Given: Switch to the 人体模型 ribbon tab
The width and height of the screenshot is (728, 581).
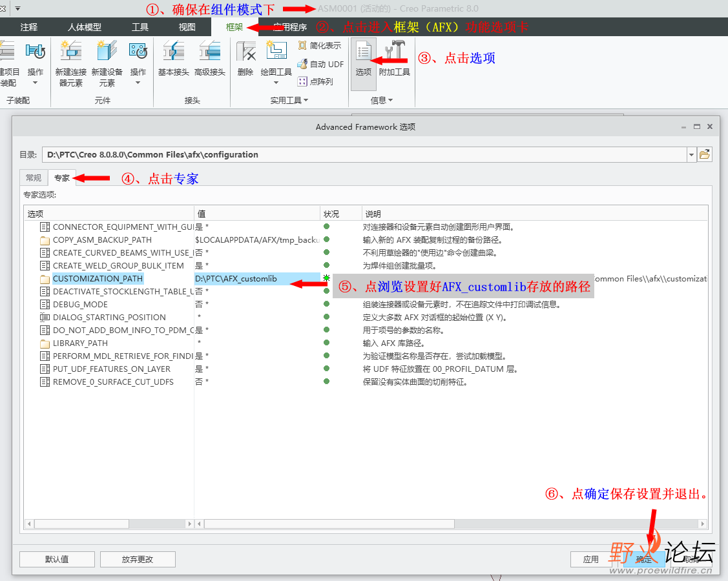Looking at the screenshot, I should (85, 27).
